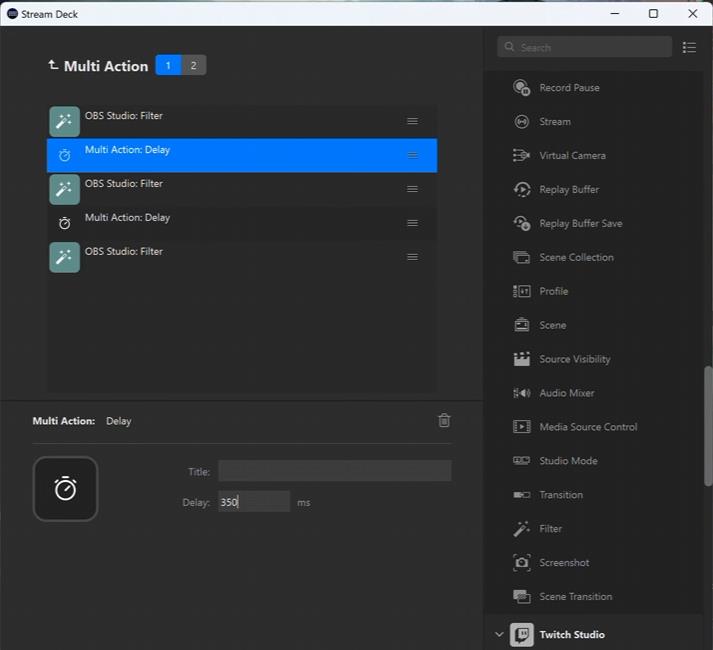Select the second OBS Studio: Filter row
The image size is (713, 650).
tap(242, 189)
